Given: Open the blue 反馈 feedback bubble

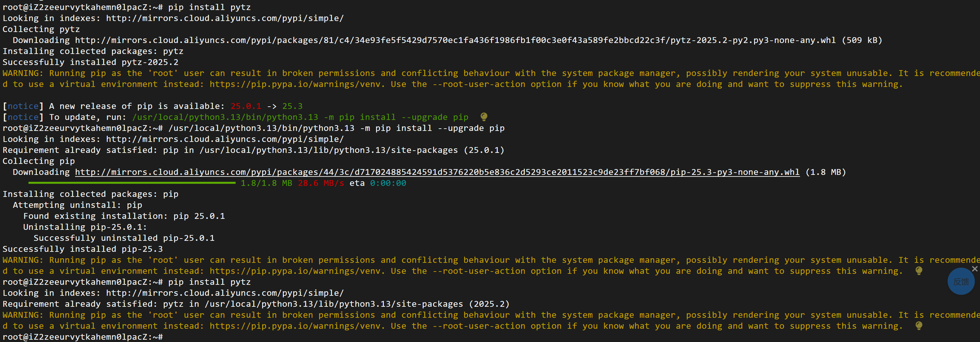Looking at the screenshot, I should pos(961,282).
